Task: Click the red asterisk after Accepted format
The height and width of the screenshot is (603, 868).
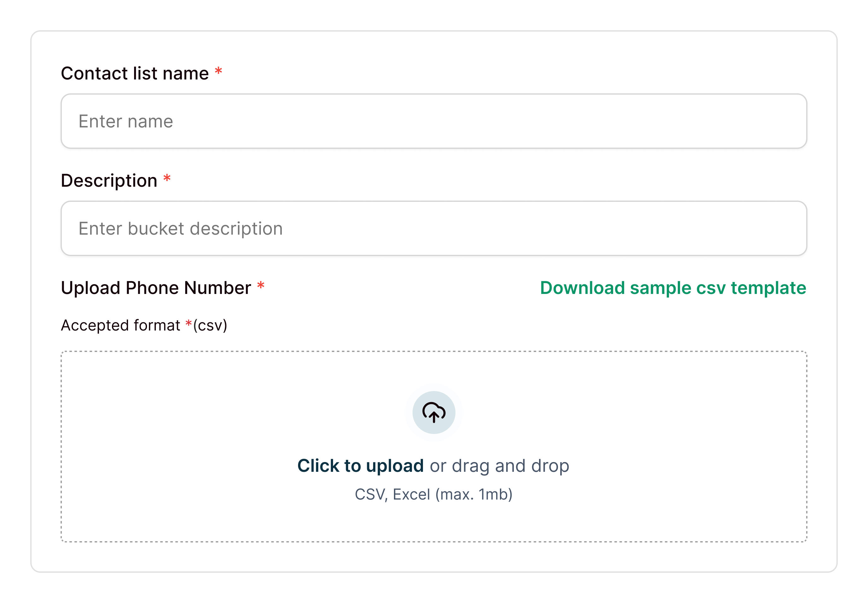Action: [x=189, y=323]
